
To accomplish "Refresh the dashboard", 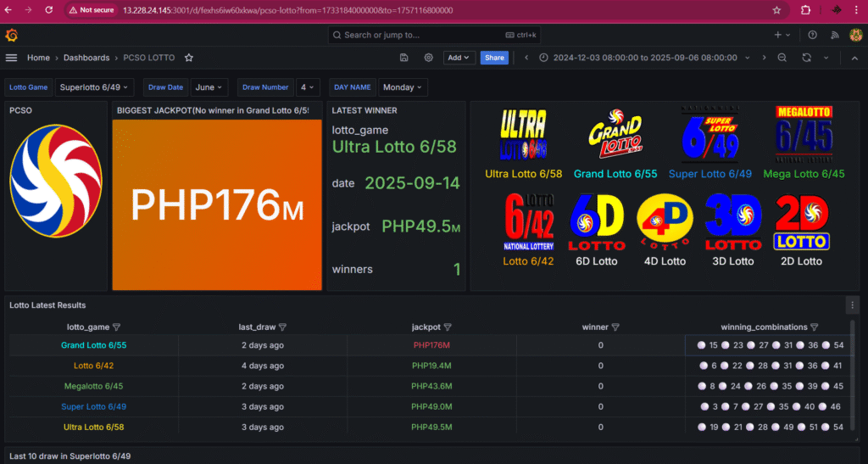I will [806, 58].
